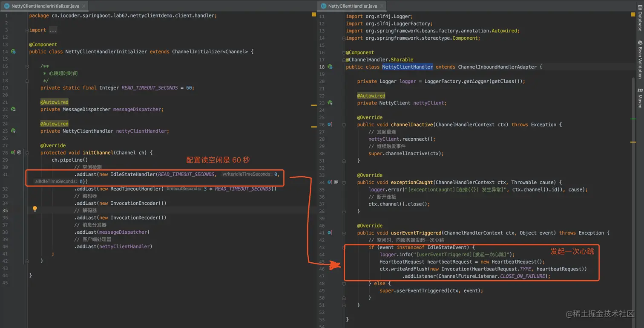Collapse the heartbeat timeout Javadoc comment

pos(27,66)
